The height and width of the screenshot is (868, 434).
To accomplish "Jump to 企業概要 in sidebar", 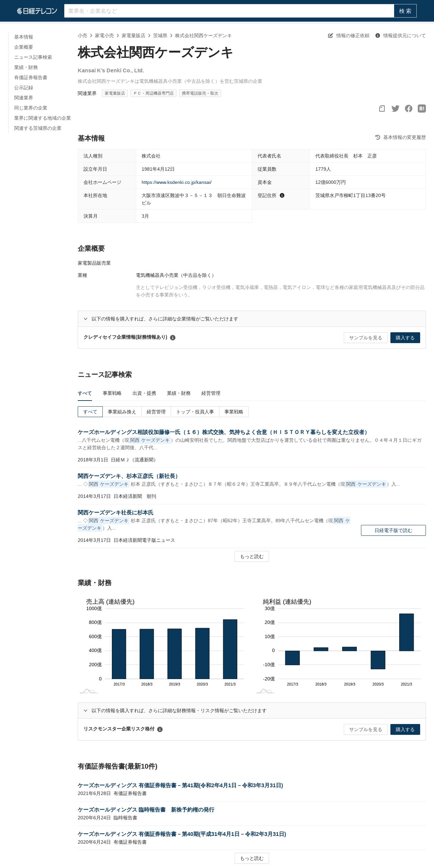I will 24,47.
